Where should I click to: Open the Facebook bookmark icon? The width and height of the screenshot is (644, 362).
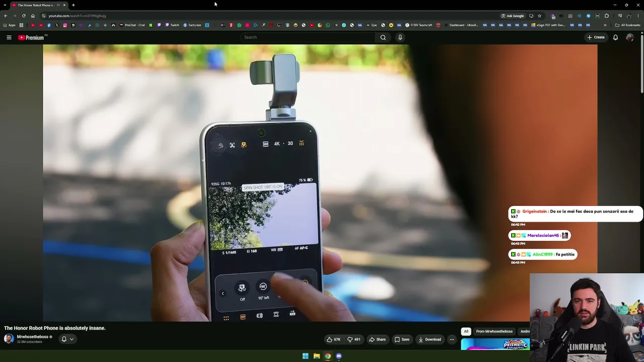click(49, 25)
